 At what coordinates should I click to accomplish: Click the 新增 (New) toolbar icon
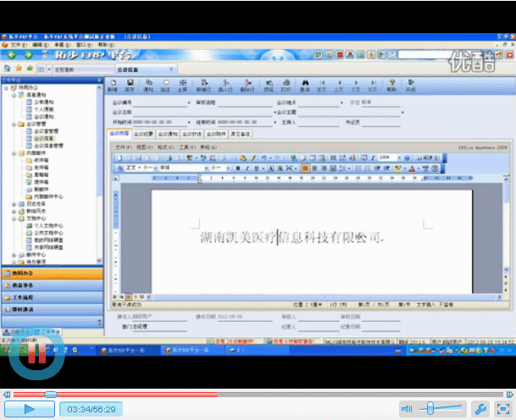pos(113,84)
